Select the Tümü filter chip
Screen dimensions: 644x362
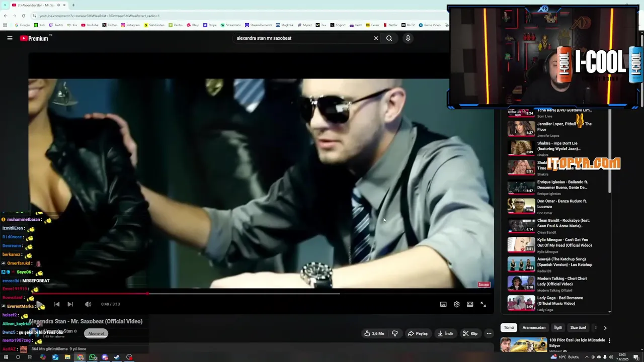[509, 327]
